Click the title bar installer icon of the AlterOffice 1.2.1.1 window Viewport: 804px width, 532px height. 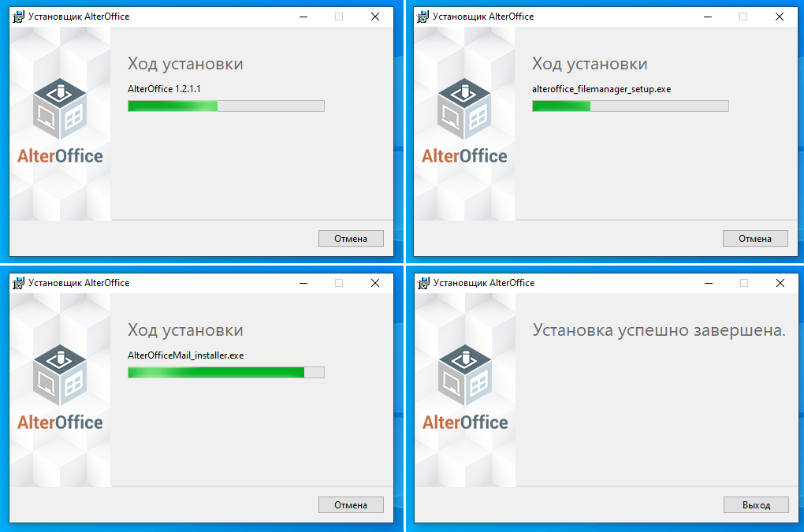click(18, 17)
